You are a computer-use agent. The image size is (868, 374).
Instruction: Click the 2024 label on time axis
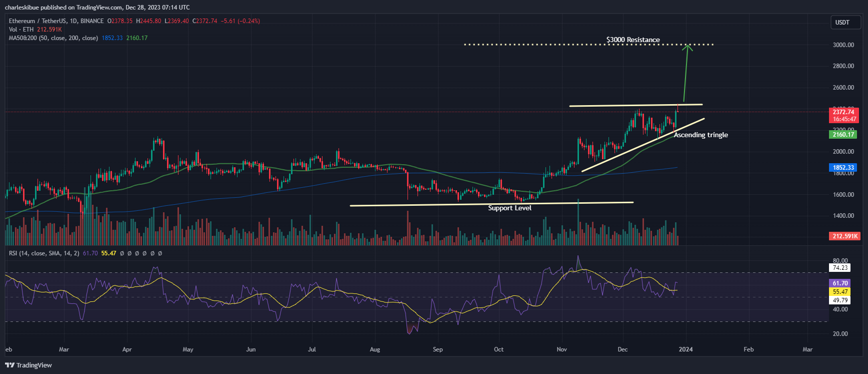(x=685, y=349)
